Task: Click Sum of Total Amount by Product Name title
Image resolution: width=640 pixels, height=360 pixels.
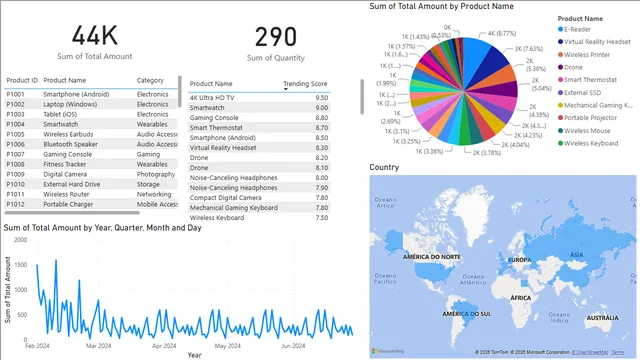Action: point(441,6)
